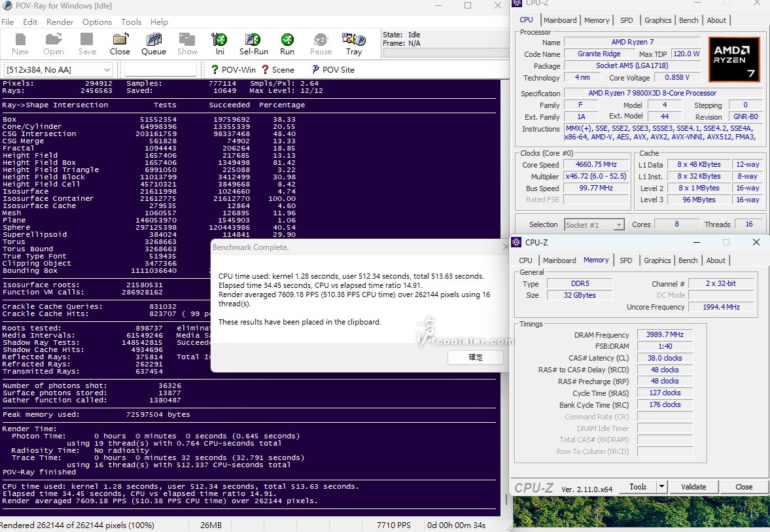This screenshot has width=770, height=532.
Task: Open Scene help icon
Action: 265,70
